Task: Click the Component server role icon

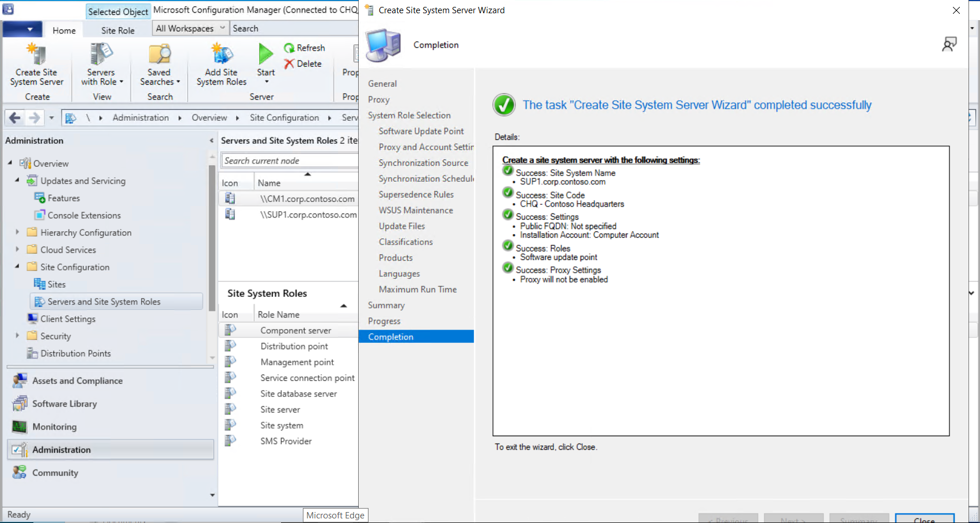Action: click(230, 330)
